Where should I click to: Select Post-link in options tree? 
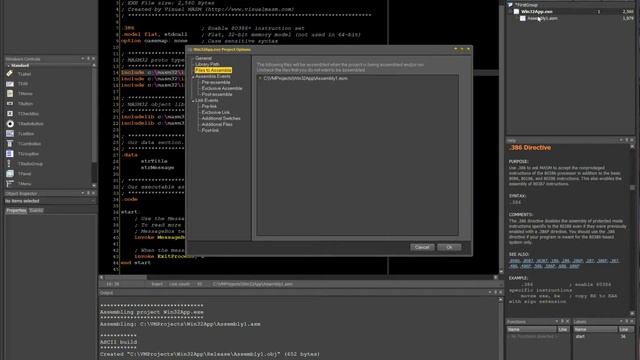click(210, 130)
